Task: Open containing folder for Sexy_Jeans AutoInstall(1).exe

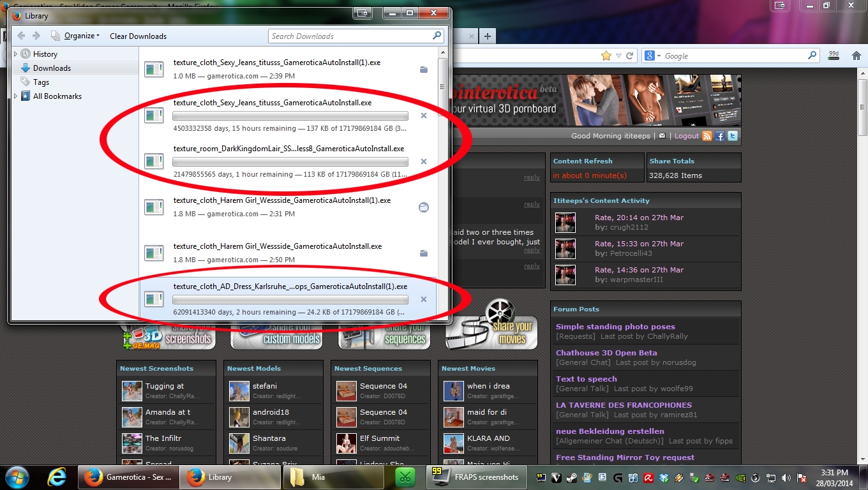Action: point(424,70)
